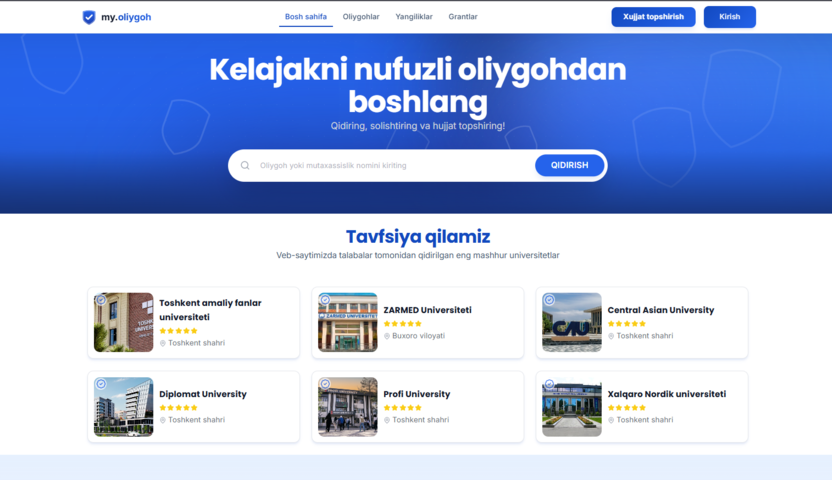Click the my.oliygoh shield logo icon
The image size is (832, 480).
point(89,17)
